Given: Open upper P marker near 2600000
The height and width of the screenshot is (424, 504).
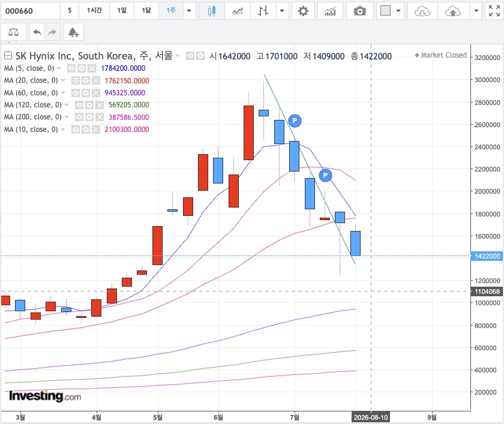Looking at the screenshot, I should click(x=295, y=121).
